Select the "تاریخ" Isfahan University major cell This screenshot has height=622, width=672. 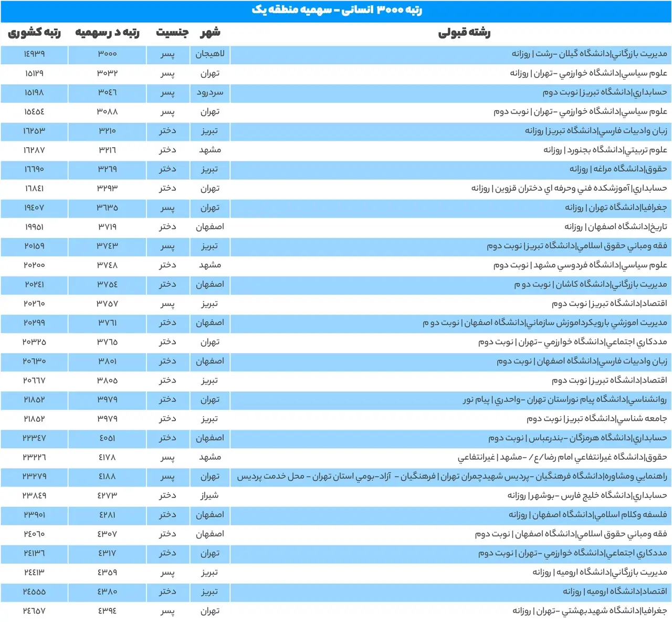(615, 227)
